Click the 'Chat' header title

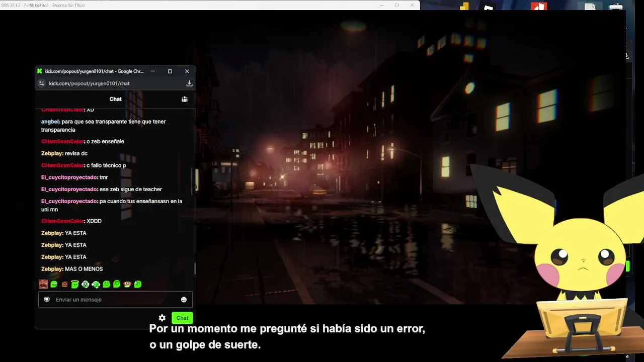click(116, 99)
